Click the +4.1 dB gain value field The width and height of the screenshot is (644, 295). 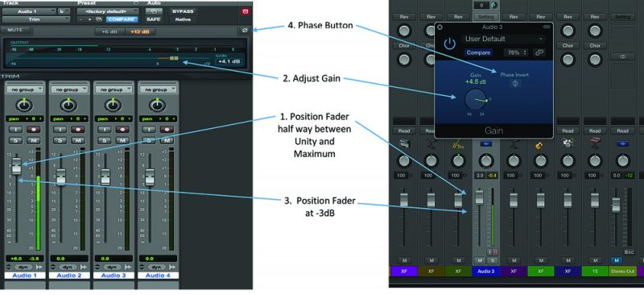[229, 62]
